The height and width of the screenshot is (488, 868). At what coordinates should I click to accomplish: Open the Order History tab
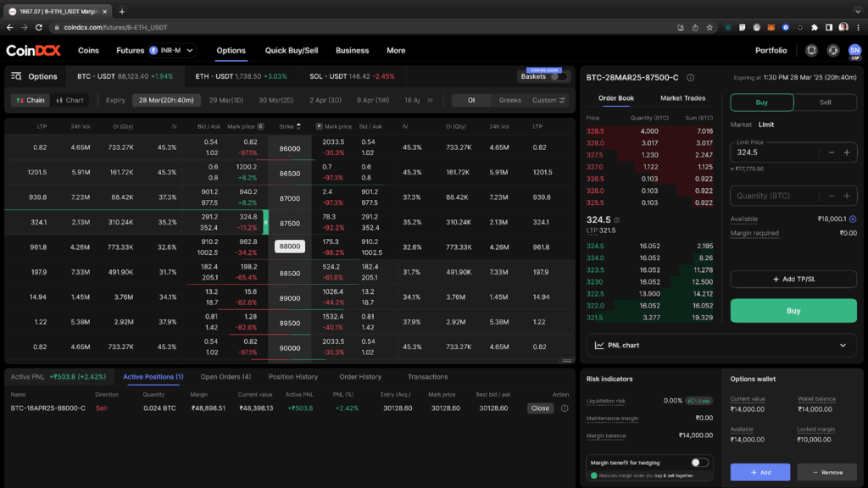(360, 377)
